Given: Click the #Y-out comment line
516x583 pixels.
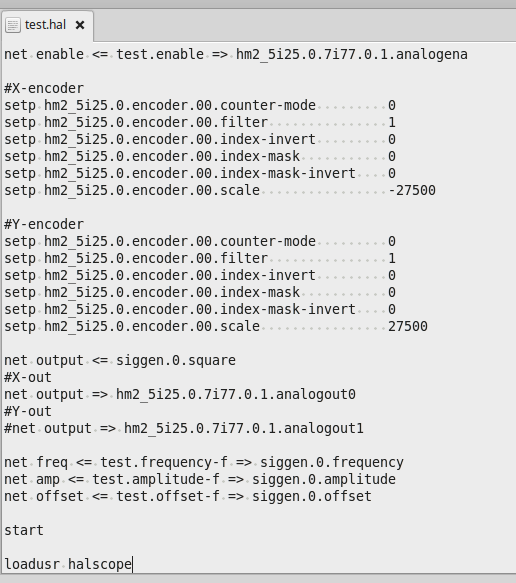Looking at the screenshot, I should point(28,412).
